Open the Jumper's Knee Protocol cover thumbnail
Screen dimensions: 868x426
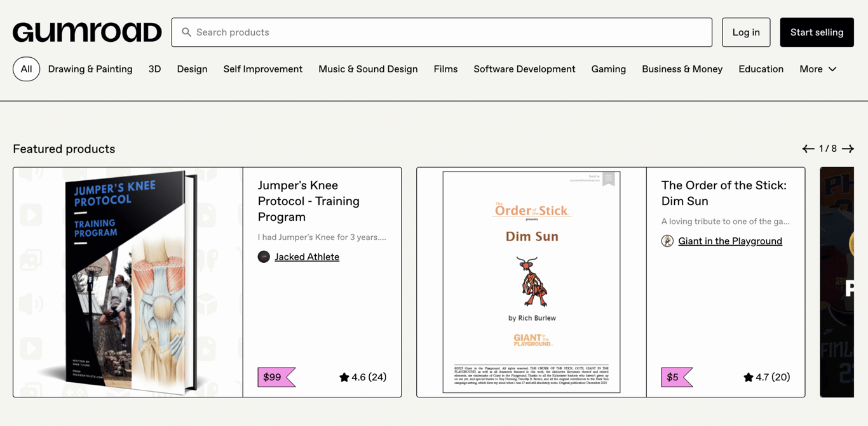tap(127, 282)
